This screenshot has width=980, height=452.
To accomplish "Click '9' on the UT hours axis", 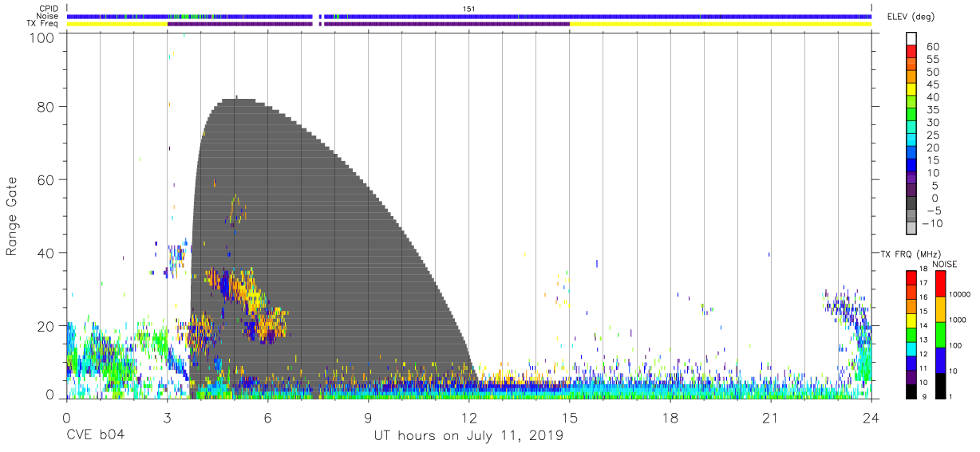I will click(x=368, y=417).
